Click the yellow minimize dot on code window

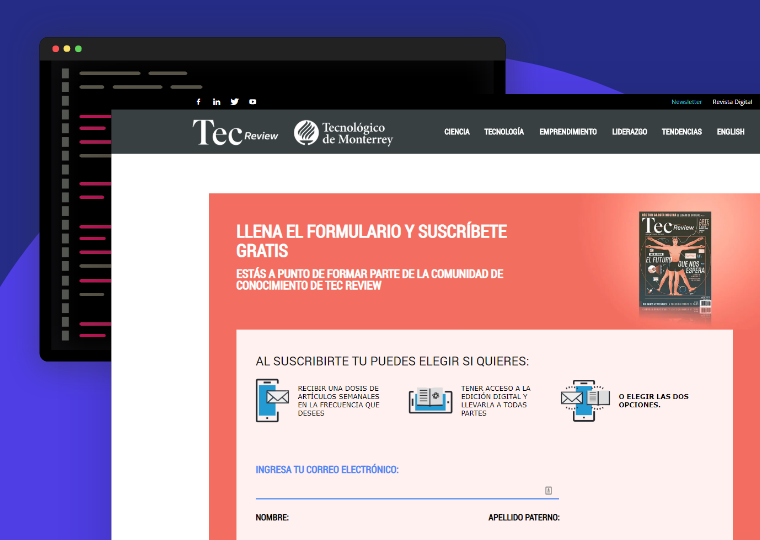point(67,48)
